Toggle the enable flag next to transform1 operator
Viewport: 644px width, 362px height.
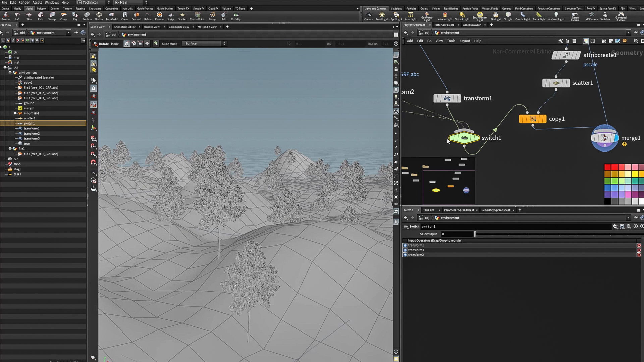tap(405, 245)
